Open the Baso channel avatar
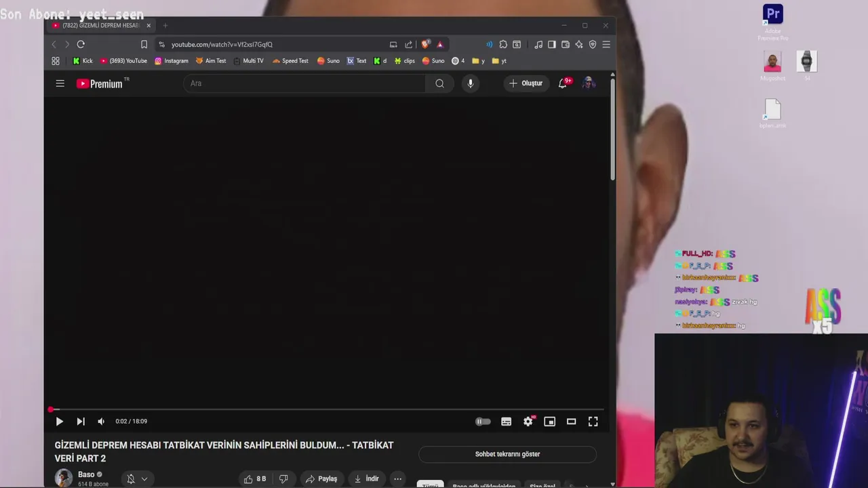Screen dimensions: 868x488 coord(64,478)
